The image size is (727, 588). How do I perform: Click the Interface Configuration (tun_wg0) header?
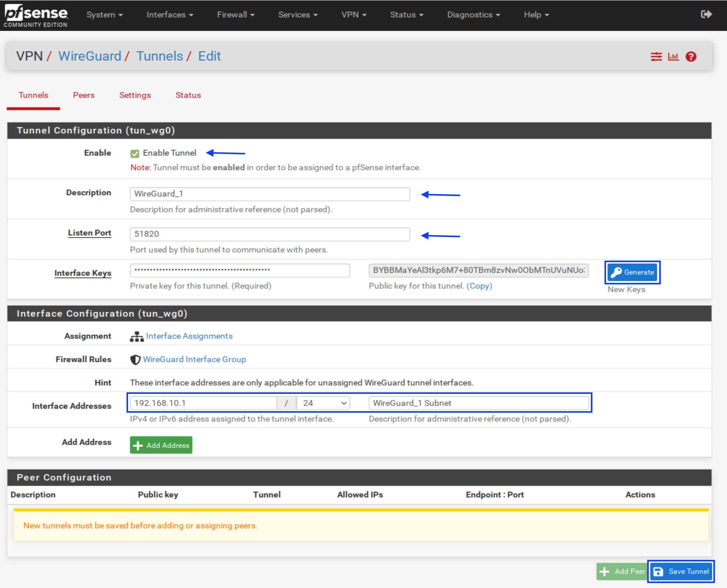click(359, 313)
